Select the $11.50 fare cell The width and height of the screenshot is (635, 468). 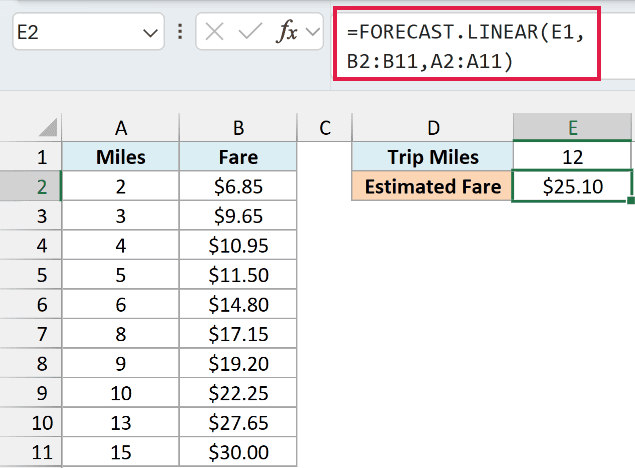[238, 275]
